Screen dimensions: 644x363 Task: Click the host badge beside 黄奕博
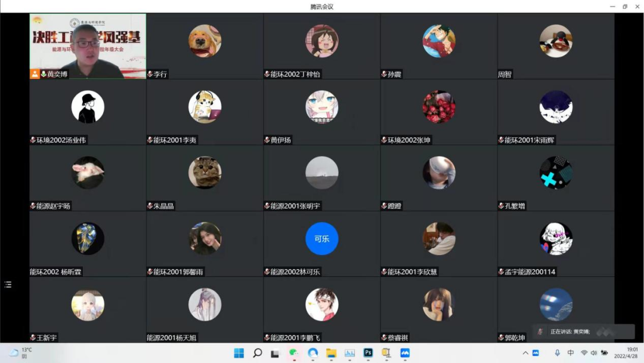[35, 74]
